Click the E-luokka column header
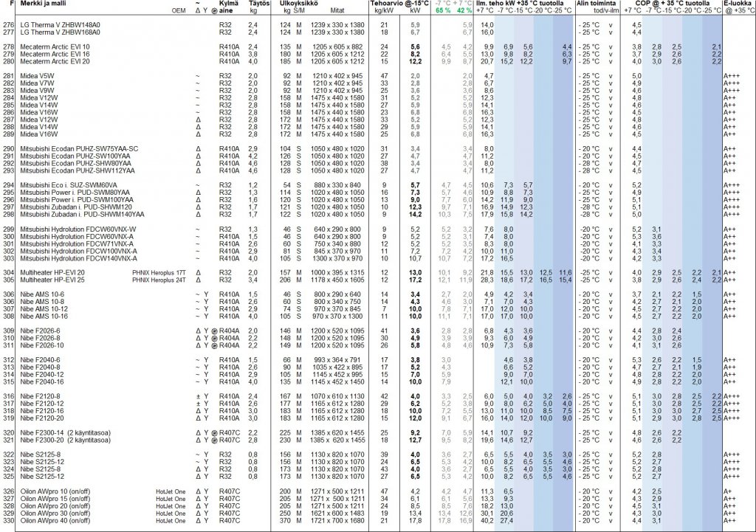 click(x=738, y=4)
